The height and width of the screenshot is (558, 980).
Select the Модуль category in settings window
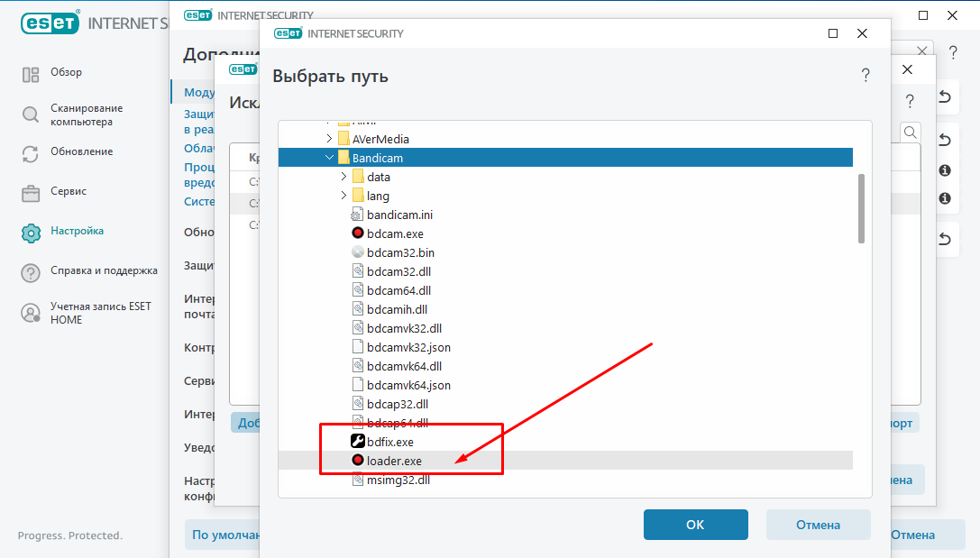(198, 93)
